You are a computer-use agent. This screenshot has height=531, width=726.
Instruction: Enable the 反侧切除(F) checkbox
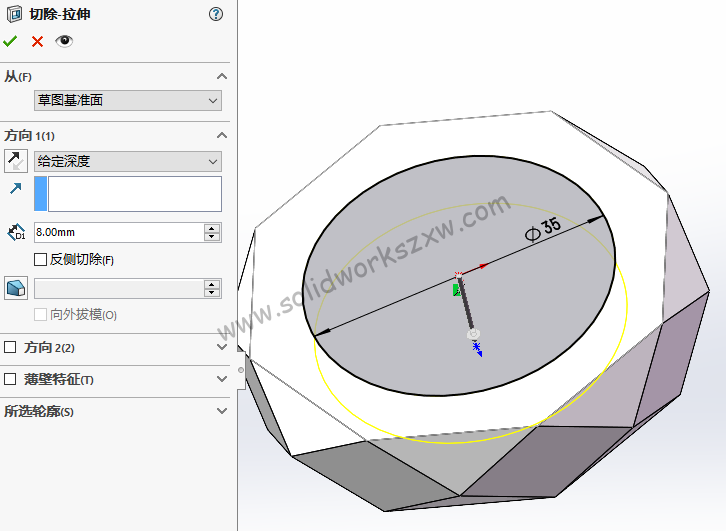[40, 259]
